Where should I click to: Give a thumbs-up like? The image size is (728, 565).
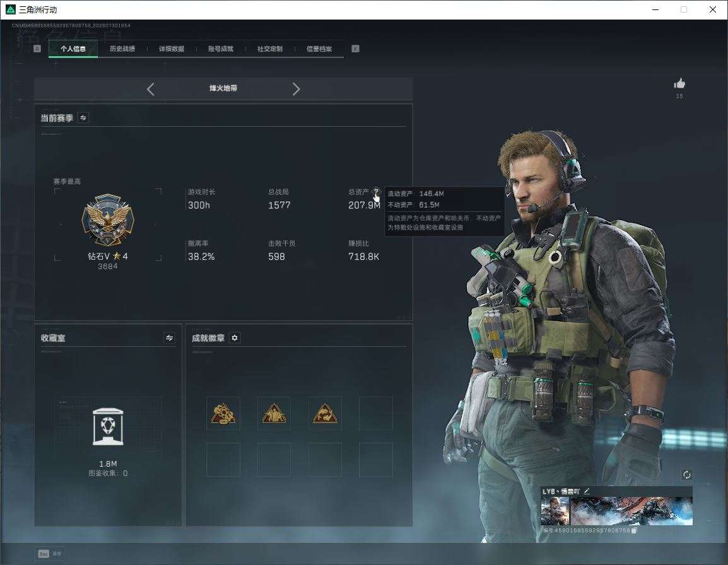pos(679,84)
